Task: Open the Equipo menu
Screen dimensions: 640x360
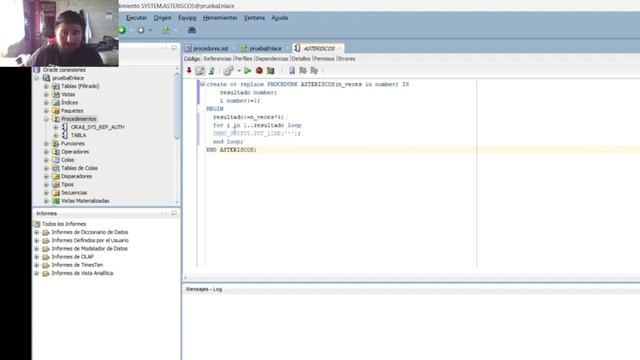Action: 187,18
